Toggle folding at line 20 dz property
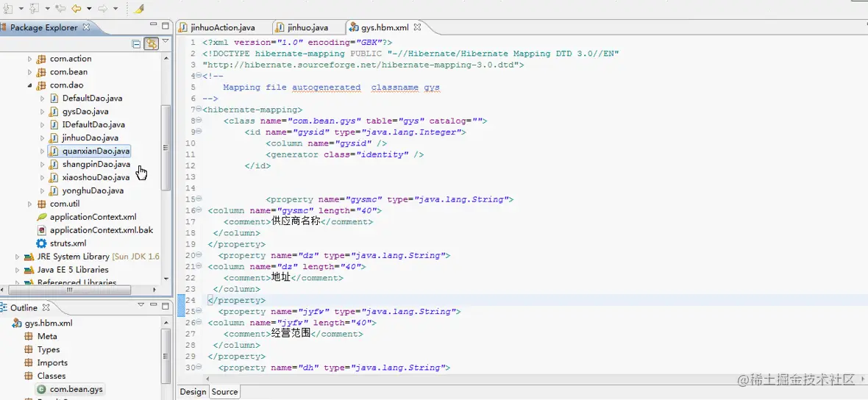Image resolution: width=868 pixels, height=400 pixels. click(x=198, y=256)
